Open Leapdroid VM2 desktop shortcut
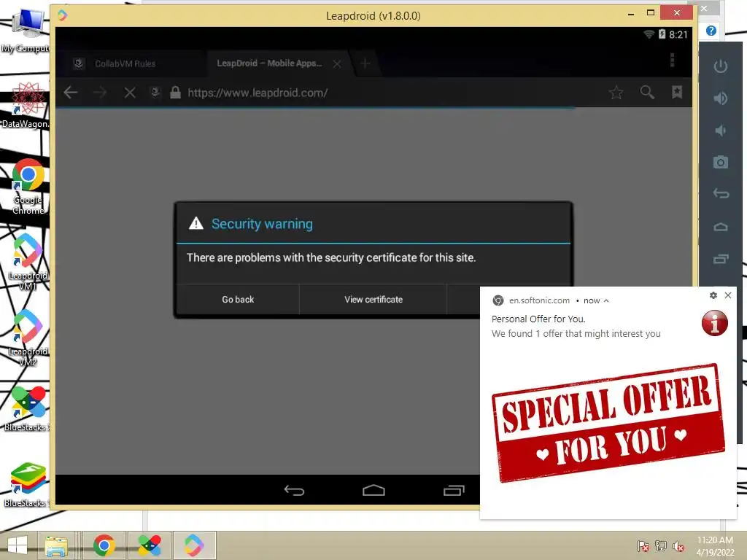The width and height of the screenshot is (747, 560). pyautogui.click(x=28, y=338)
